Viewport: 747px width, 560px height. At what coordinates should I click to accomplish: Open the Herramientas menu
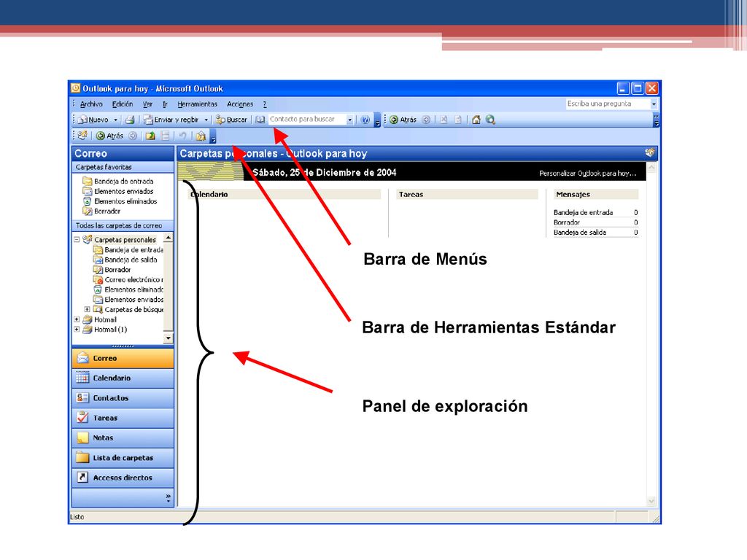pyautogui.click(x=197, y=104)
